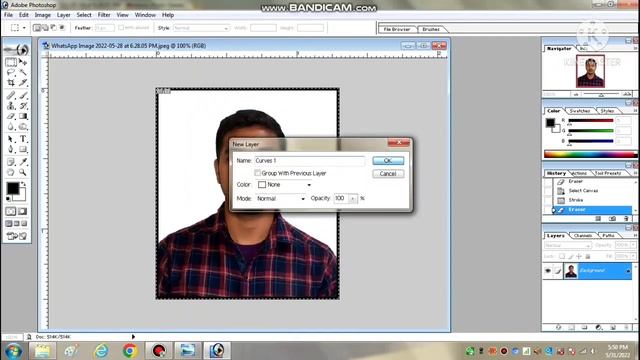
Task: Swap foreground and background colors
Action: pyautogui.click(x=24, y=184)
